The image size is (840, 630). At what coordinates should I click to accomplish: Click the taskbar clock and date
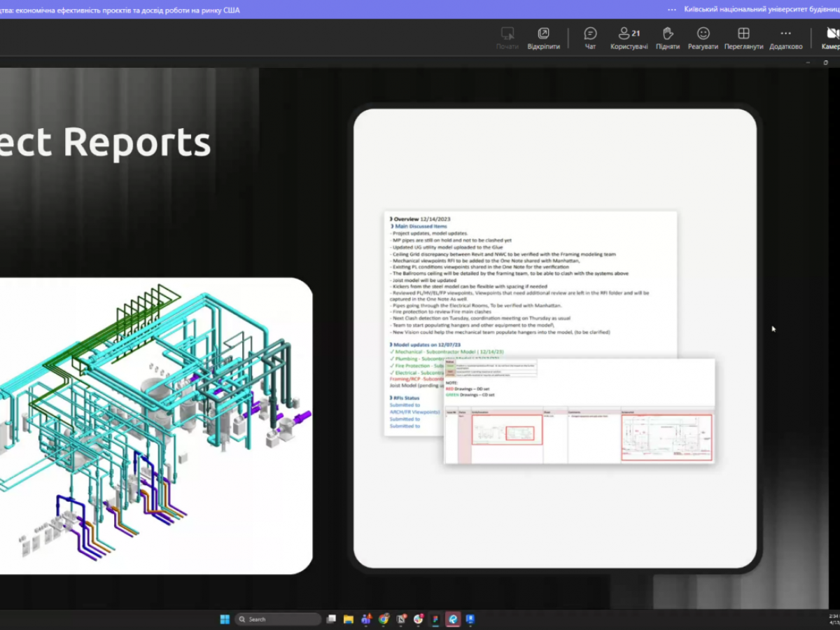832,619
